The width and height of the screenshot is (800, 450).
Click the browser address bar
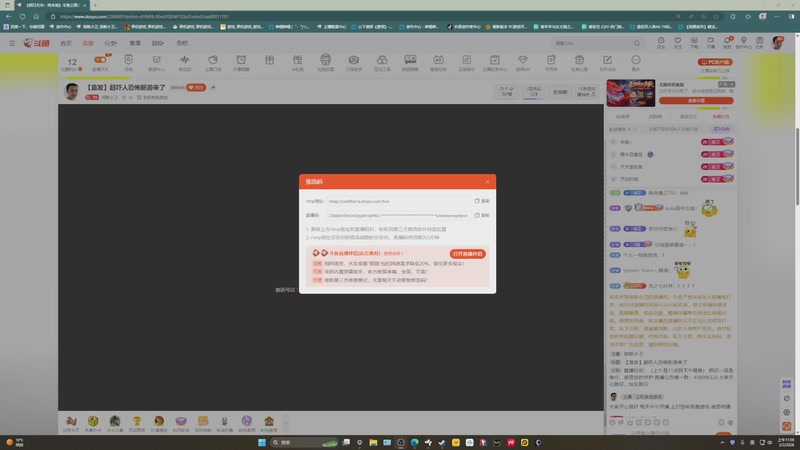[x=357, y=16]
